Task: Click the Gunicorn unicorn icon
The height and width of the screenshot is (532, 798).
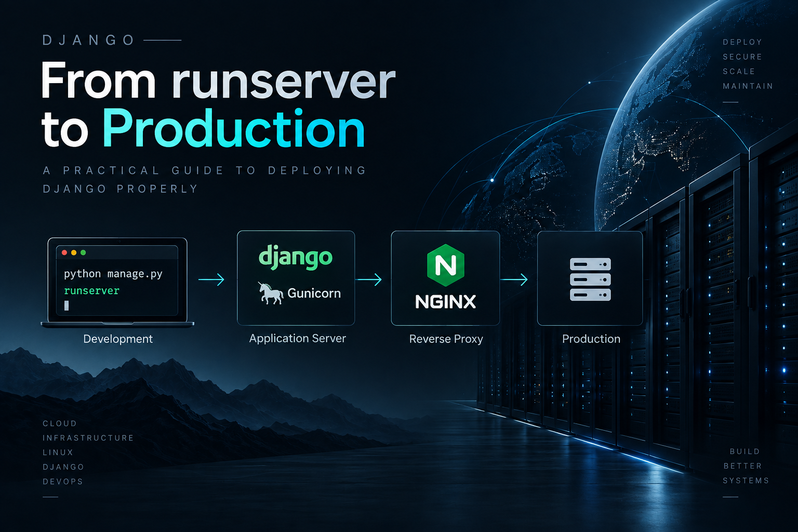Action: tap(271, 293)
